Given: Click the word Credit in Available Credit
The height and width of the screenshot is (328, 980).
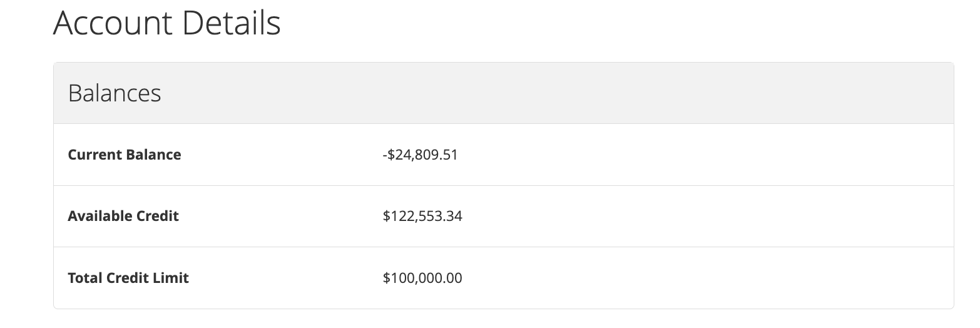Looking at the screenshot, I should coord(158,216).
